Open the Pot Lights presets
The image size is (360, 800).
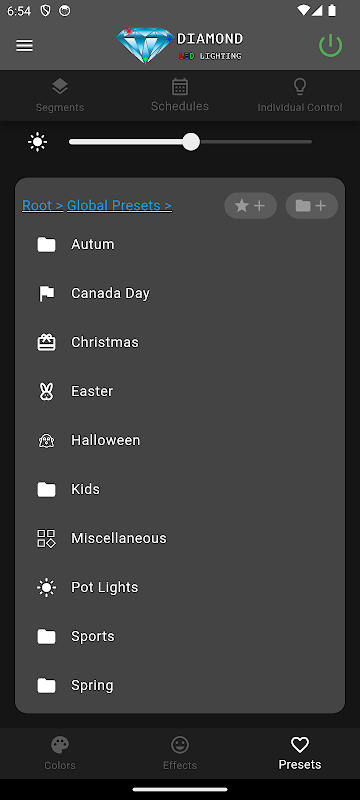coord(180,587)
